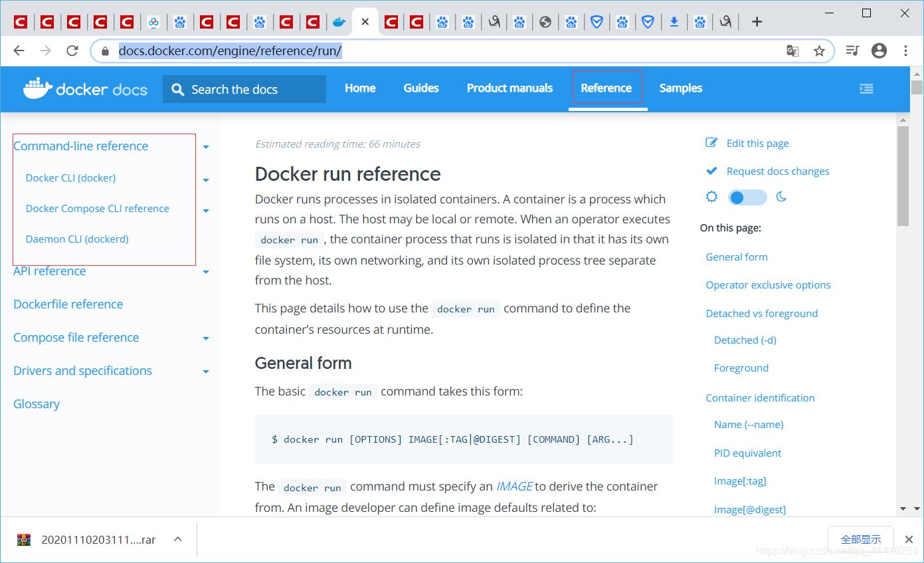The width and height of the screenshot is (924, 563).
Task: Expand the Docker CLI (docker) arrow
Action: (206, 179)
